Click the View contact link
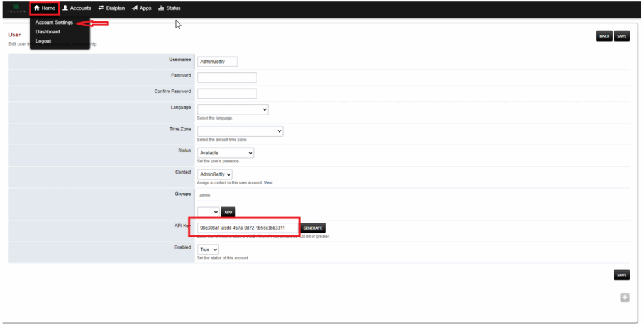The image size is (644, 324). point(268,182)
